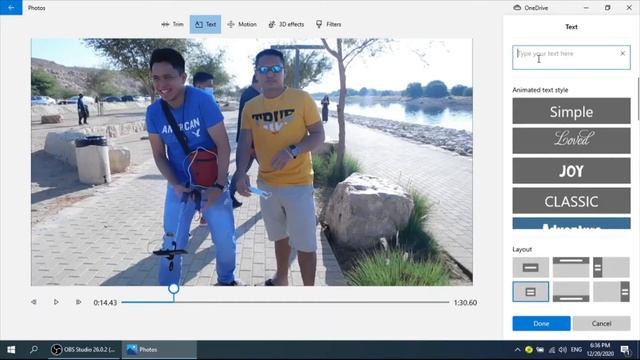640x360 pixels.
Task: Step forward one frame
Action: (78, 302)
